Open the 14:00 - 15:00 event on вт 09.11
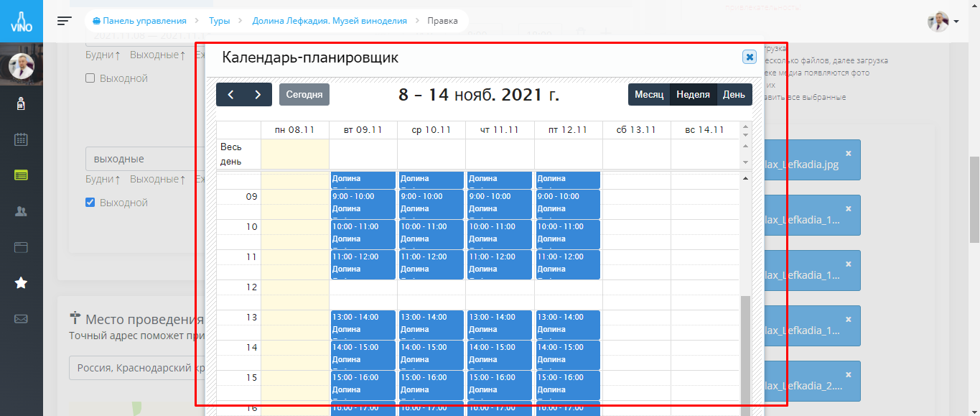This screenshot has width=980, height=416. (x=363, y=355)
